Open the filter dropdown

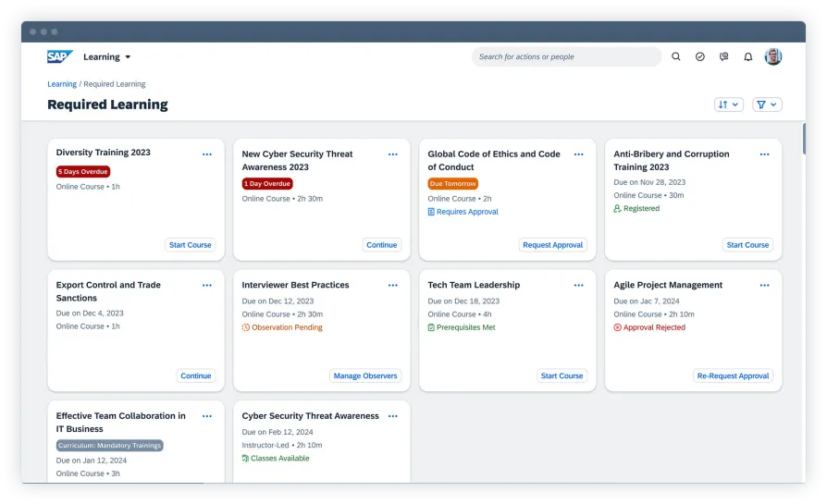coord(767,104)
